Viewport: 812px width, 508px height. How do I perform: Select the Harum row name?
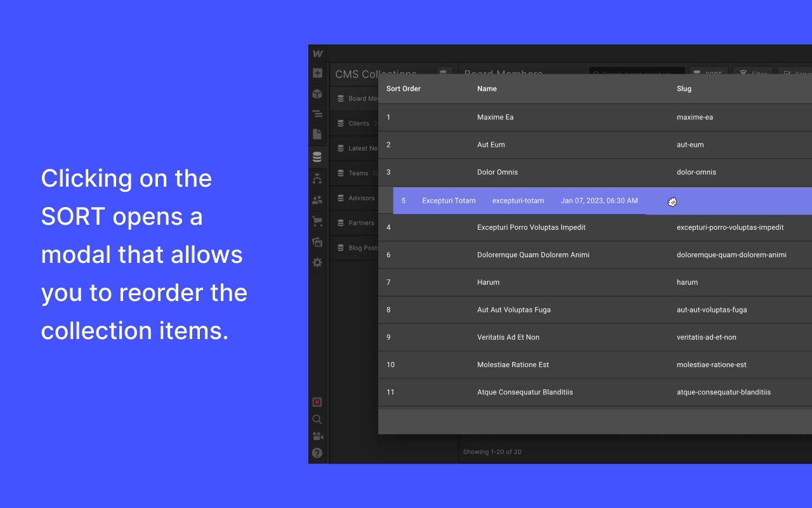pyautogui.click(x=488, y=283)
